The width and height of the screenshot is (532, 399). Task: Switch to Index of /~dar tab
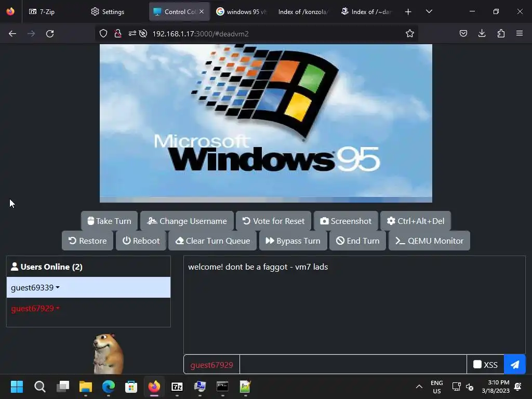coord(366,11)
